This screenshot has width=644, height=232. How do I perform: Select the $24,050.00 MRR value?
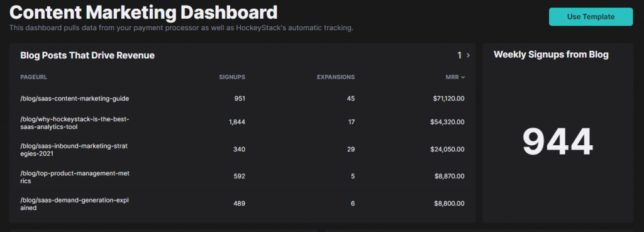point(447,150)
